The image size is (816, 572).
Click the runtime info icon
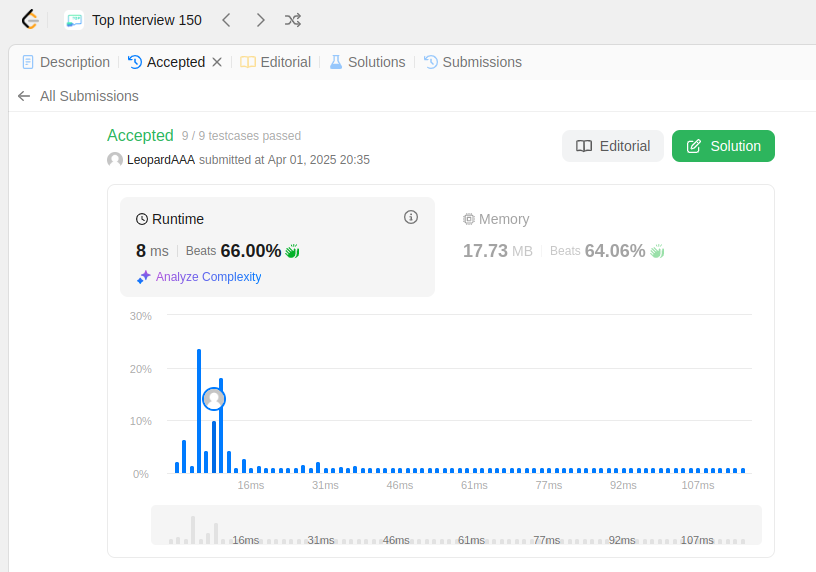(411, 217)
